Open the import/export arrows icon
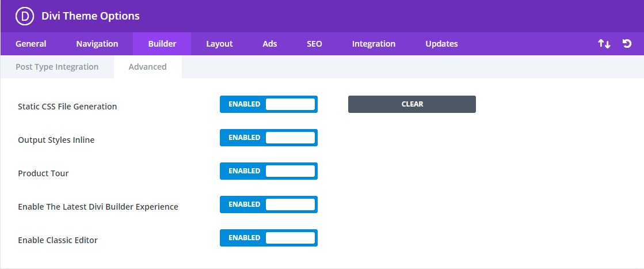The width and height of the screenshot is (644, 269). click(x=604, y=44)
